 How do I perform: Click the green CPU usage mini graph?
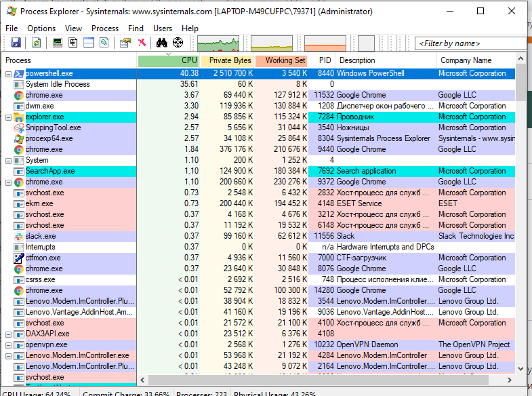[x=219, y=43]
